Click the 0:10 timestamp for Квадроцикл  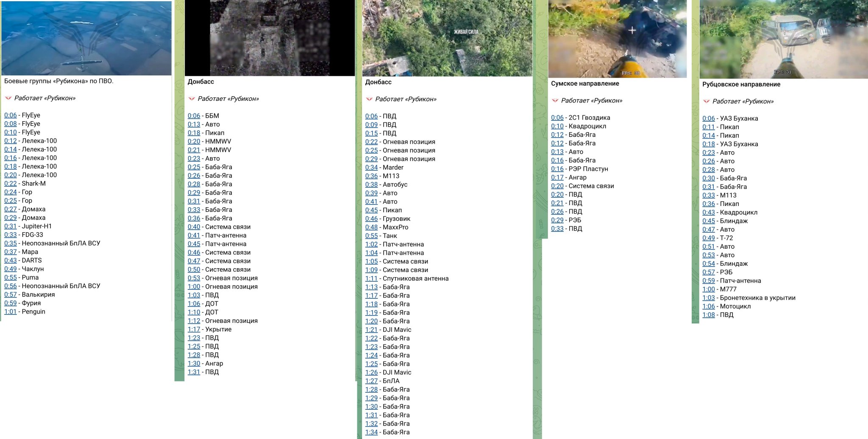pyautogui.click(x=557, y=126)
